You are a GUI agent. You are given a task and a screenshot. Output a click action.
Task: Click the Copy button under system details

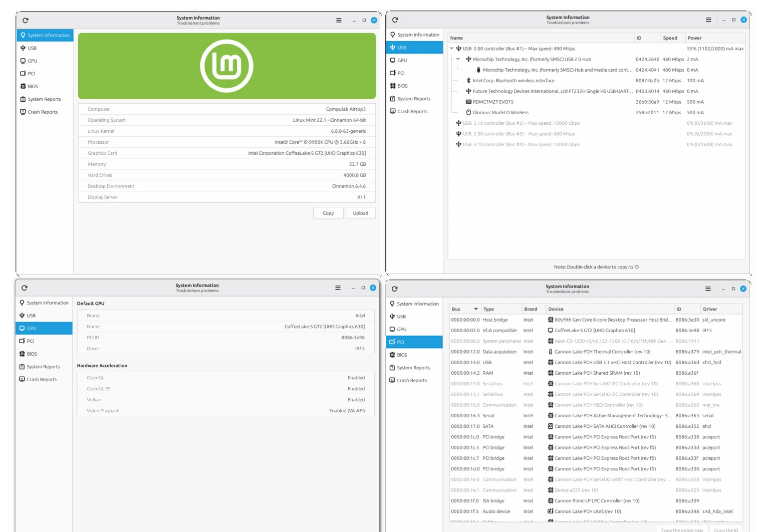[x=328, y=213]
